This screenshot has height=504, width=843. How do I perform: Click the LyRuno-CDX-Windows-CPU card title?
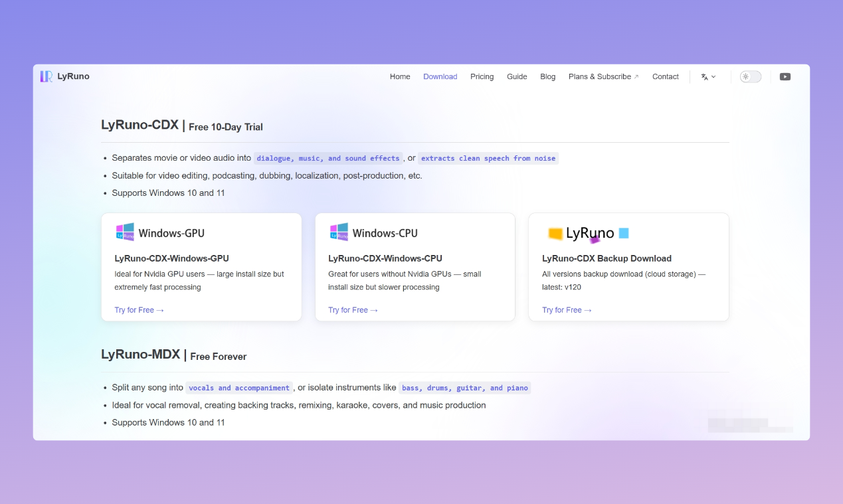(385, 258)
